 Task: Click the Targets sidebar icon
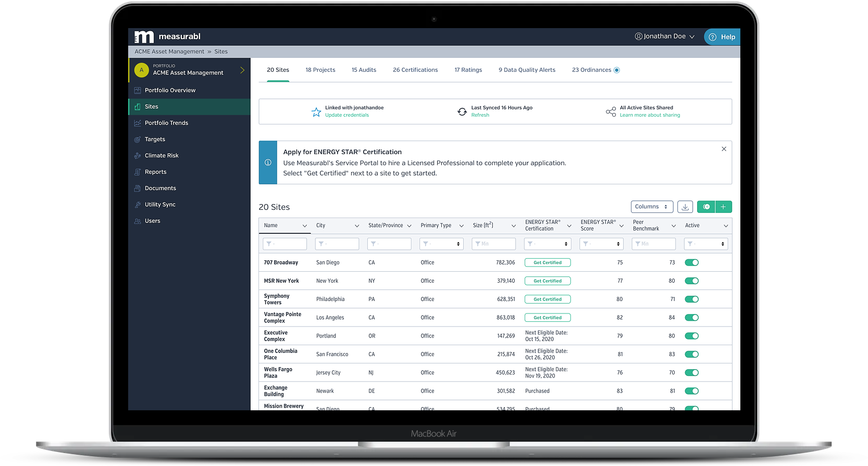(x=138, y=140)
